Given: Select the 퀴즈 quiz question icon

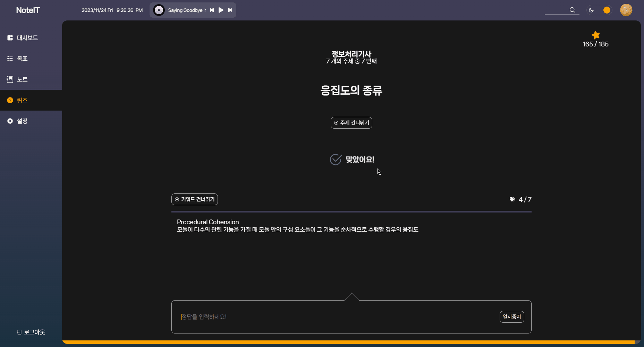Looking at the screenshot, I should (10, 100).
